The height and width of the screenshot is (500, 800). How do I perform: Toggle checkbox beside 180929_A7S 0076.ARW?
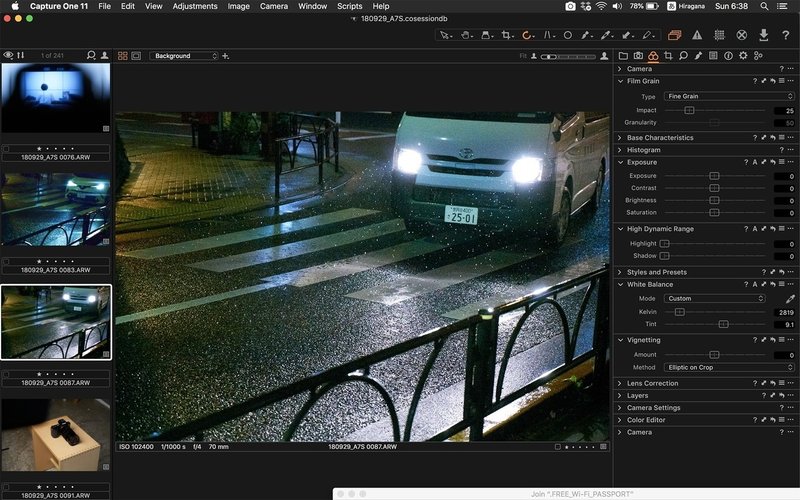(6, 149)
